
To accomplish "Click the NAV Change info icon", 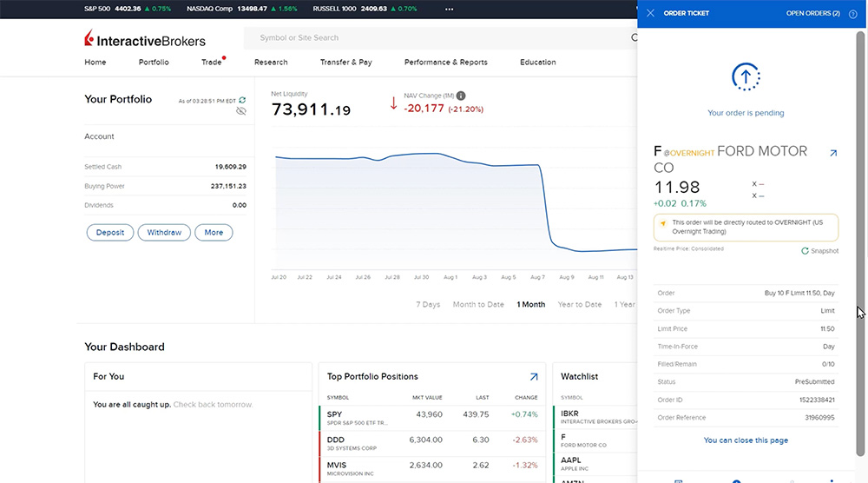I will pyautogui.click(x=461, y=96).
